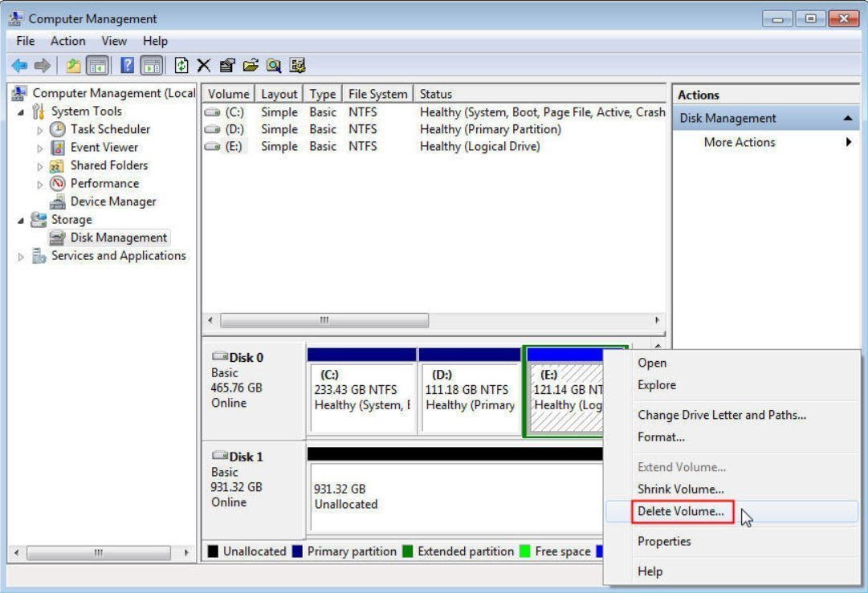Click right arrow of volume list scrollbar
Image resolution: width=868 pixels, height=593 pixels.
pyautogui.click(x=657, y=320)
